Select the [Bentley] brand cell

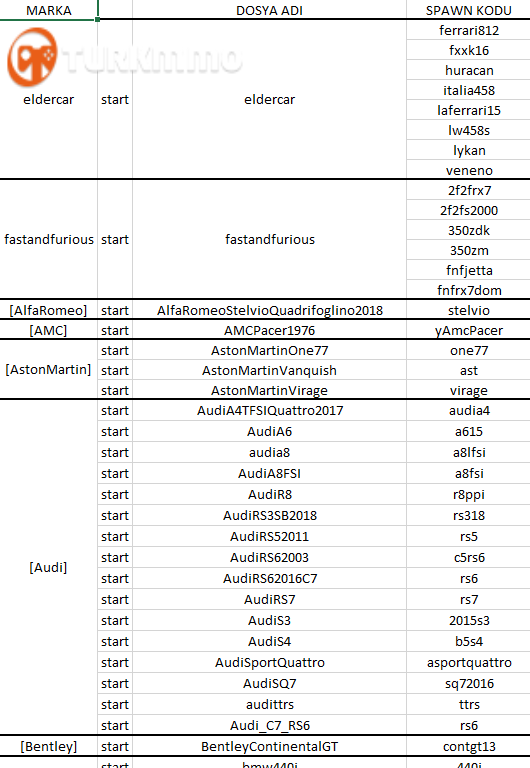point(48,747)
